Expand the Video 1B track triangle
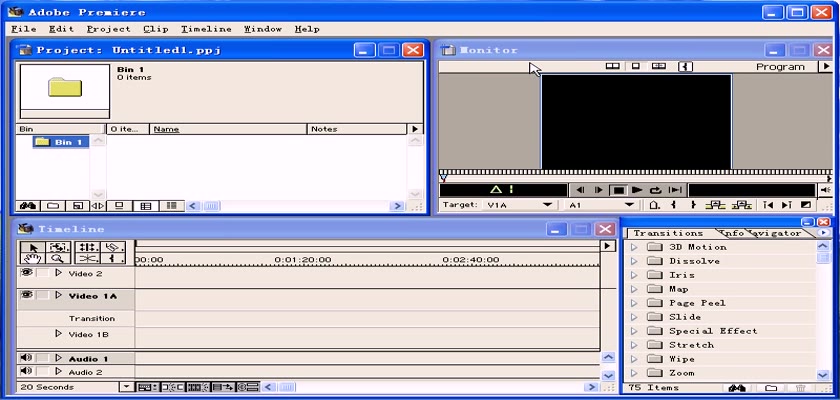840x400 pixels. click(58, 334)
